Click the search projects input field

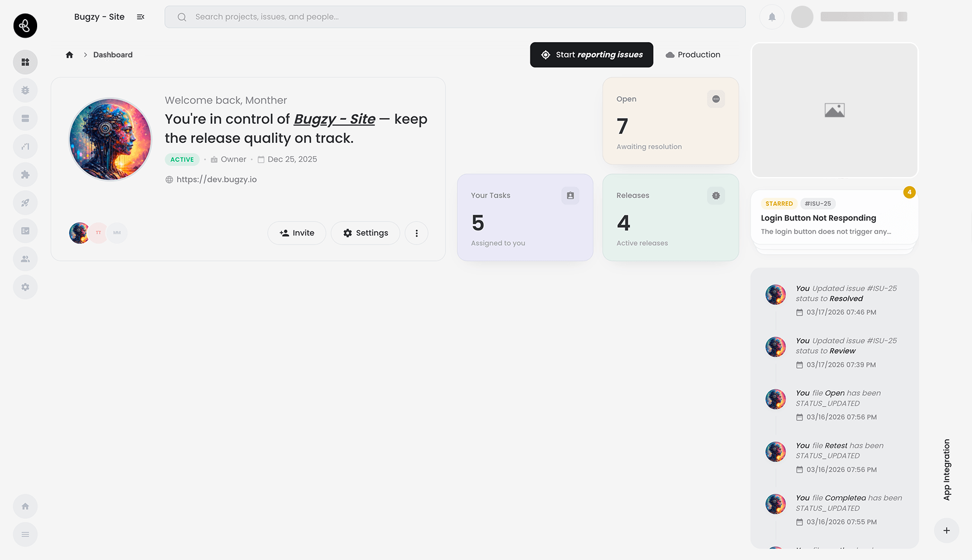coord(454,16)
